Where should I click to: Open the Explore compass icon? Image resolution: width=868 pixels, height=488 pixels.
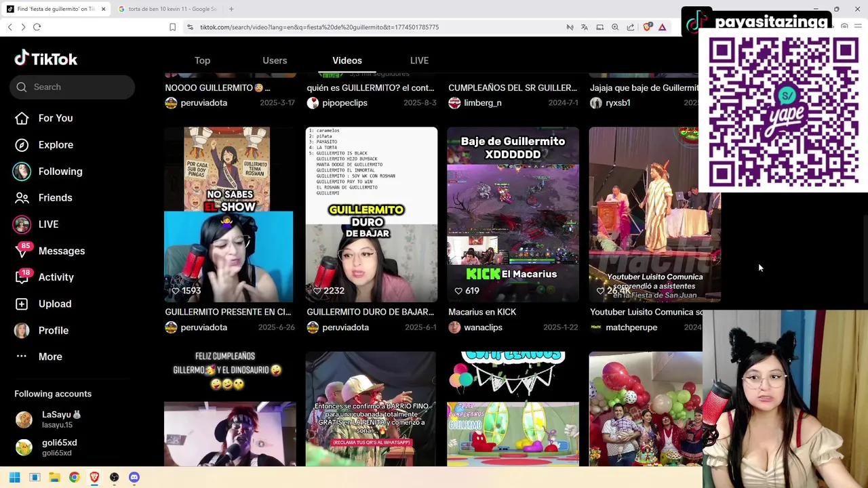tap(22, 144)
